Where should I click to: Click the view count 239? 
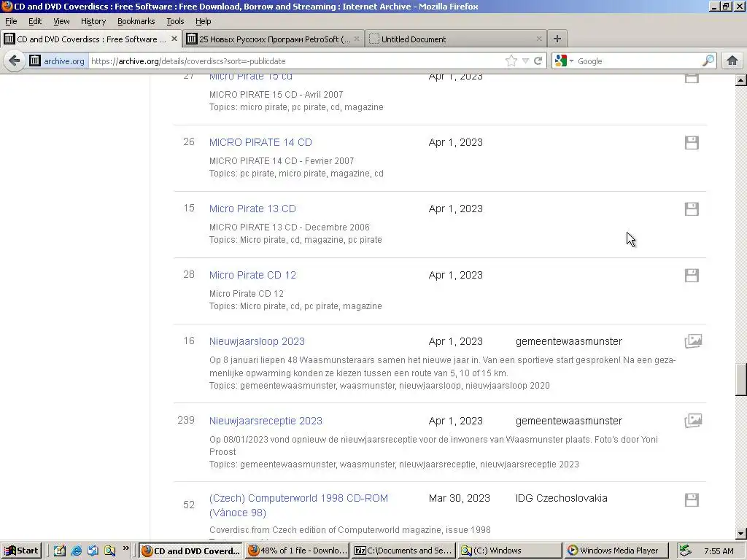tap(186, 420)
